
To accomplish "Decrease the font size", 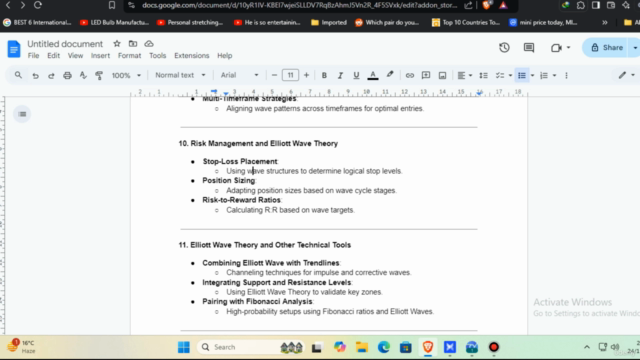I will point(274,75).
